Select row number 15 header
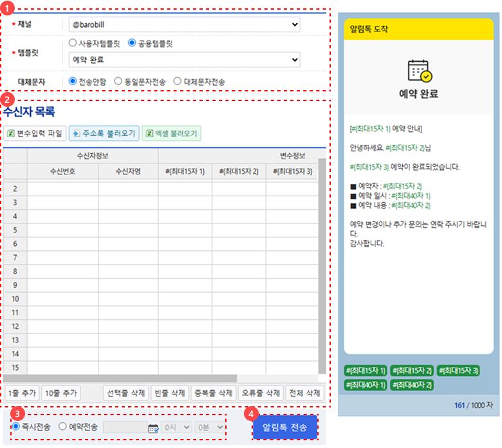The image size is (502, 448). click(x=15, y=368)
